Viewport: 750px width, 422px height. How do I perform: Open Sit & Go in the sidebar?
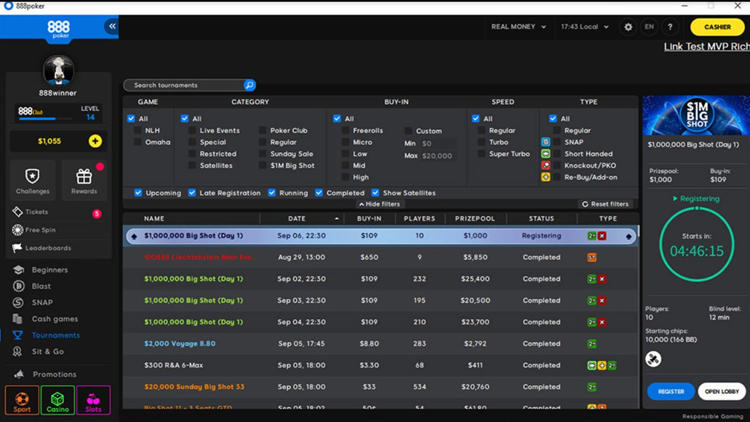[47, 352]
